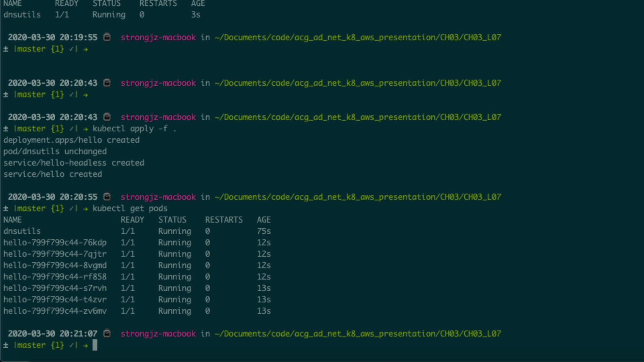Click the checkmark symbol on the last prompt line
The height and width of the screenshot is (362, 644).
pos(71,345)
